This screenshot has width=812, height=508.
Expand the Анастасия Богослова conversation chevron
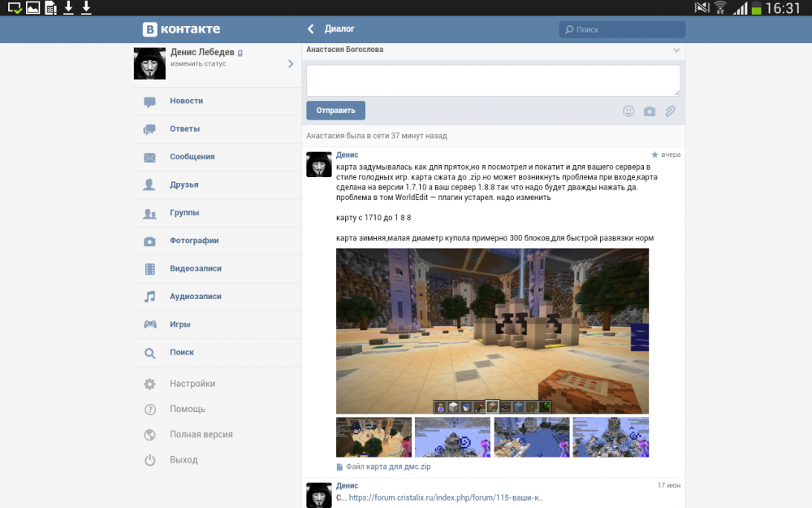[676, 49]
